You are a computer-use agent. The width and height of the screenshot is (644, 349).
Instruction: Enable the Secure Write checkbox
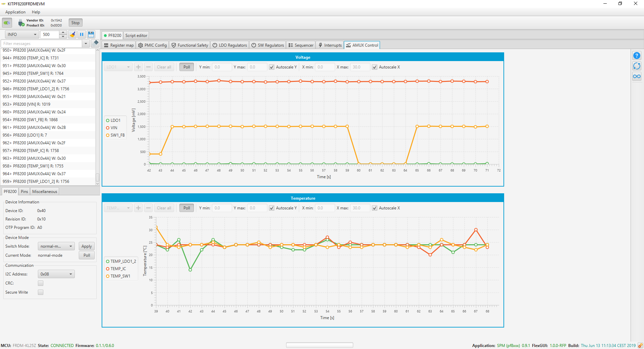(41, 292)
